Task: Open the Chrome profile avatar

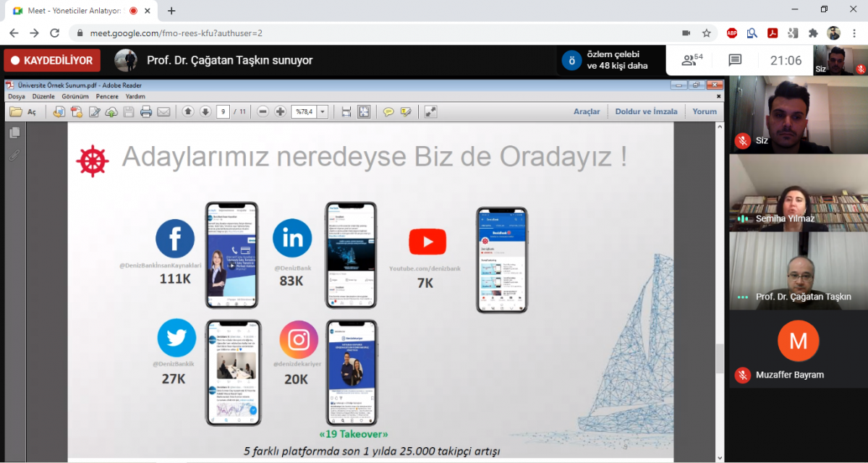Action: click(834, 33)
